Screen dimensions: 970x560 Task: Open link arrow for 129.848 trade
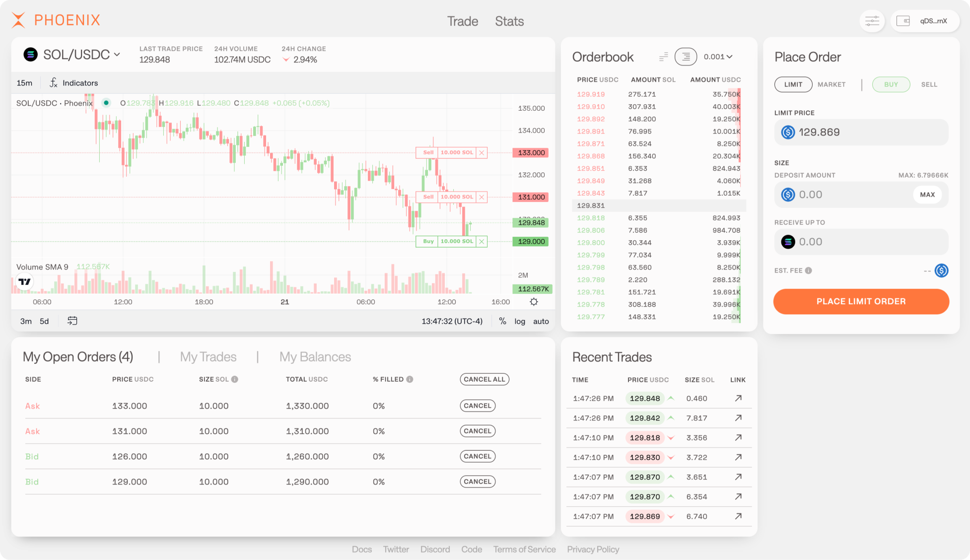pyautogui.click(x=738, y=398)
